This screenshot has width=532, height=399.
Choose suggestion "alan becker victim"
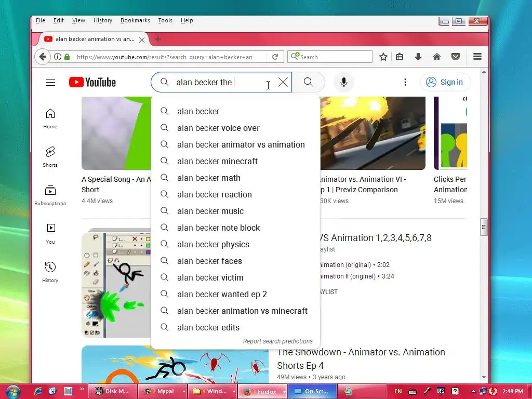[x=235, y=277]
